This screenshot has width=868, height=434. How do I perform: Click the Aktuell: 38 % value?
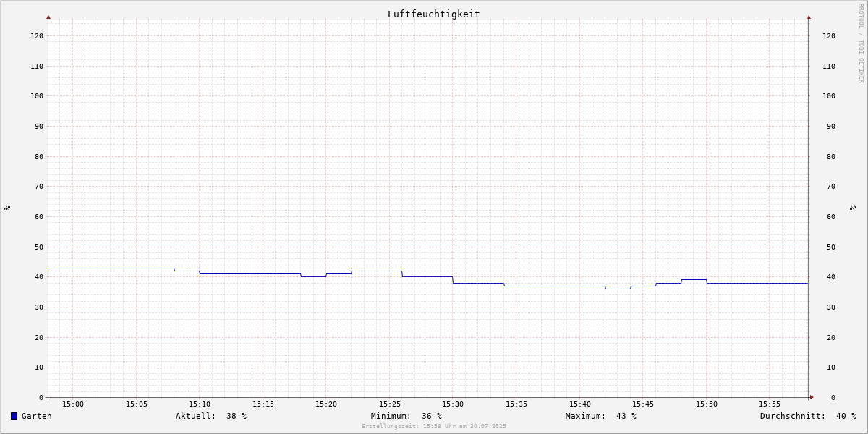tap(211, 416)
